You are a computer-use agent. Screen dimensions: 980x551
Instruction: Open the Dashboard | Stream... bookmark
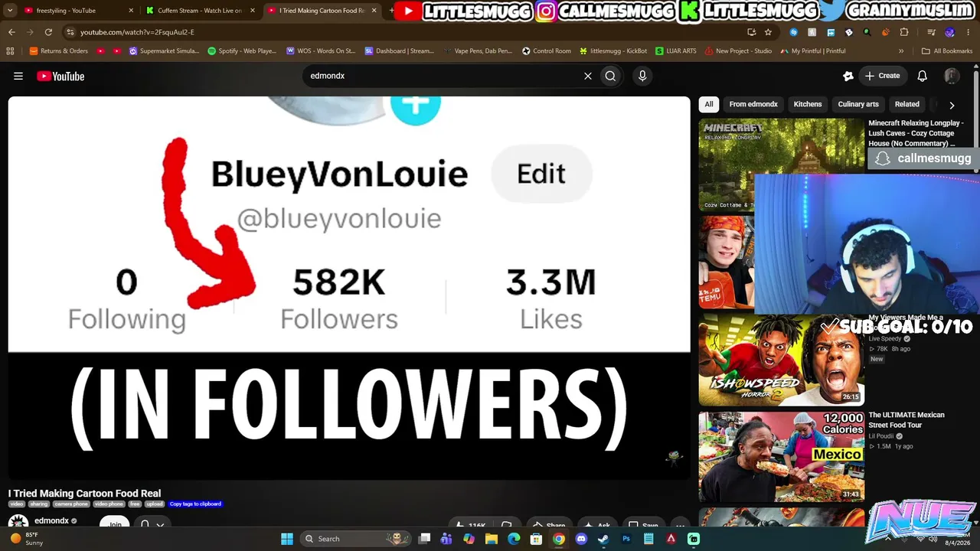[x=399, y=51]
